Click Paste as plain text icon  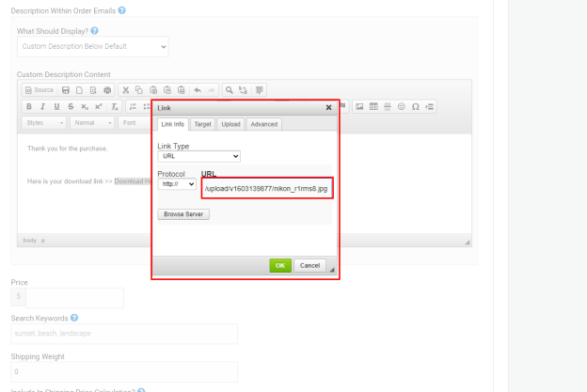click(167, 90)
